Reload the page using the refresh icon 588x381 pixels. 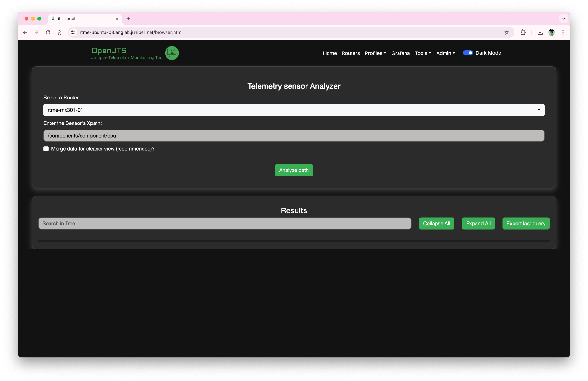[48, 32]
